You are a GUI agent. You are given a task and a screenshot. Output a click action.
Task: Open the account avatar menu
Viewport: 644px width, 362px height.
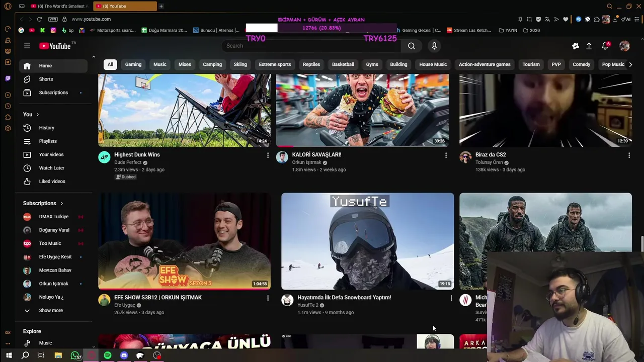coord(624,46)
